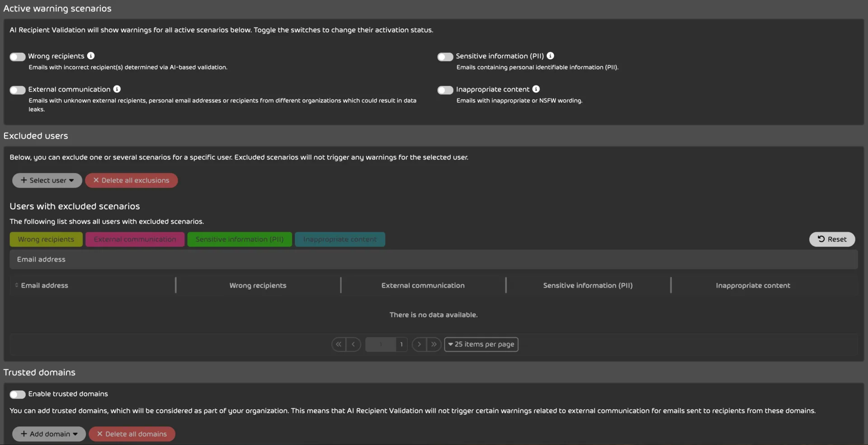Expand the Add domain dropdown

point(48,434)
